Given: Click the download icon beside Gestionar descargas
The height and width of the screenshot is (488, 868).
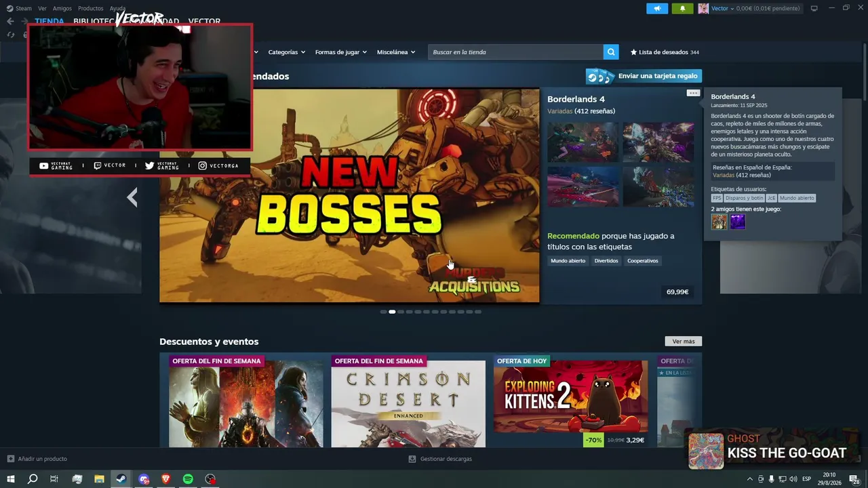Looking at the screenshot, I should (412, 459).
